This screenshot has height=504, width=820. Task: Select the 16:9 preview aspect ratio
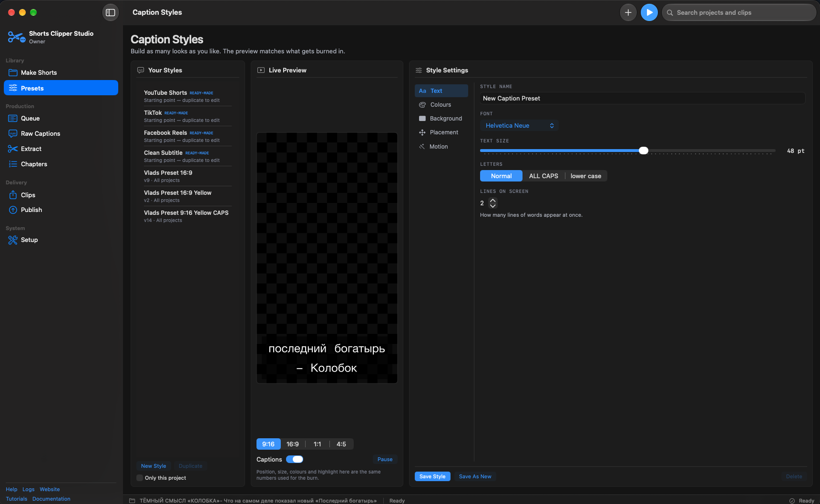coord(293,444)
